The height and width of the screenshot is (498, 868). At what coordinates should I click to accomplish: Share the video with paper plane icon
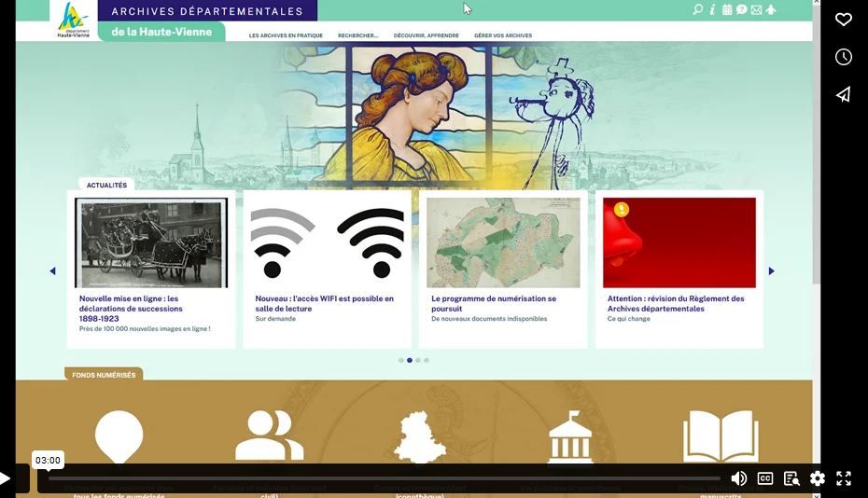pyautogui.click(x=843, y=94)
